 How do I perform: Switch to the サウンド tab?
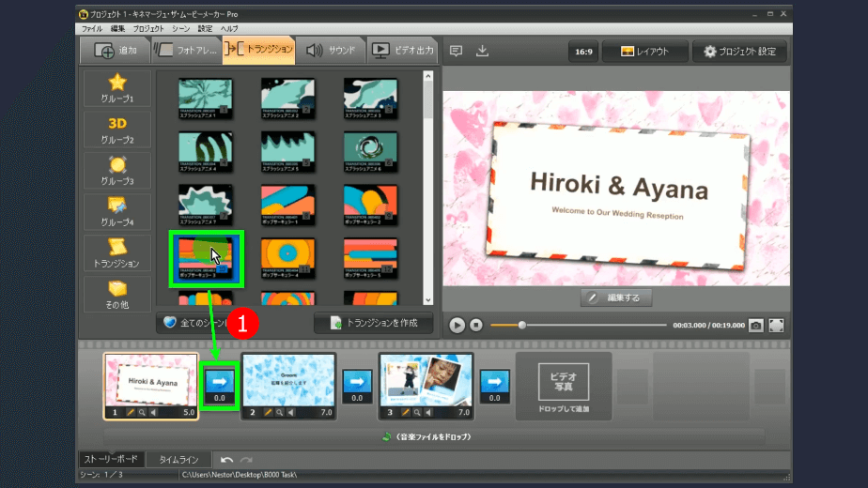pos(330,51)
